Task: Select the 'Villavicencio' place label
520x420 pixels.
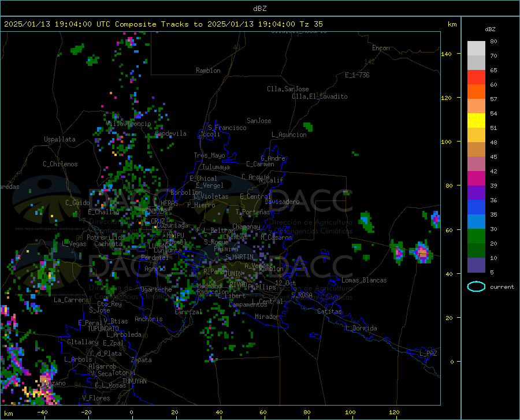Action: click(128, 124)
